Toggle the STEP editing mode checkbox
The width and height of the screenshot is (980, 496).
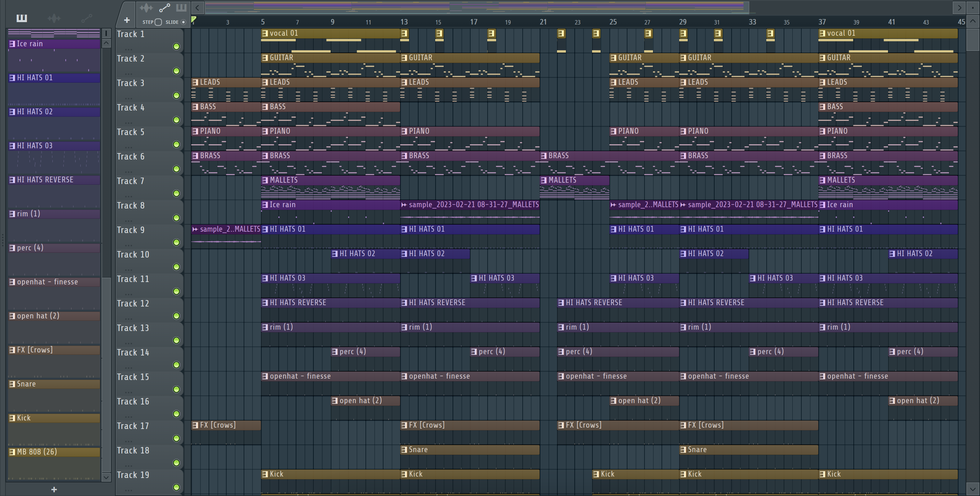pyautogui.click(x=159, y=22)
